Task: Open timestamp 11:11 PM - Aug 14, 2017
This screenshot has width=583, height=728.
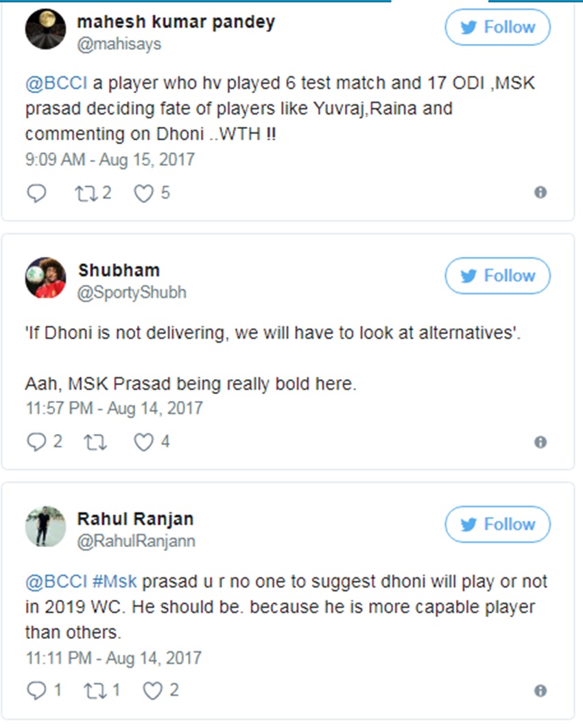Action: tap(113, 658)
